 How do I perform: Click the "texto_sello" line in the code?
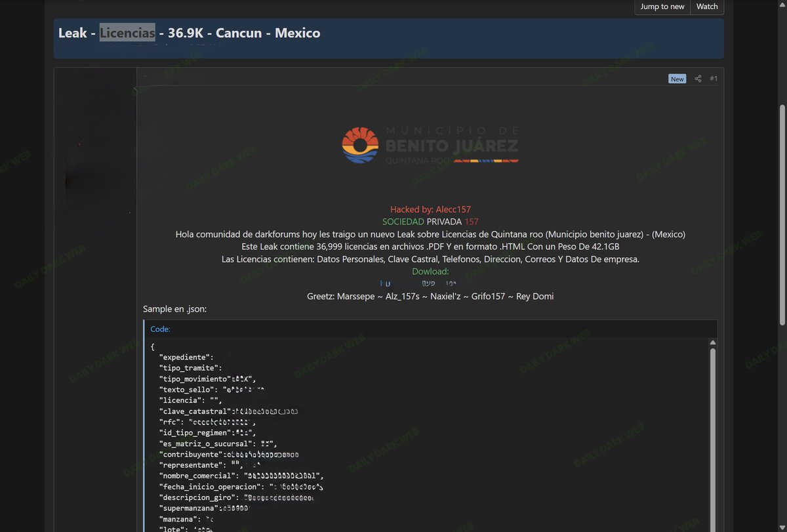(x=212, y=390)
